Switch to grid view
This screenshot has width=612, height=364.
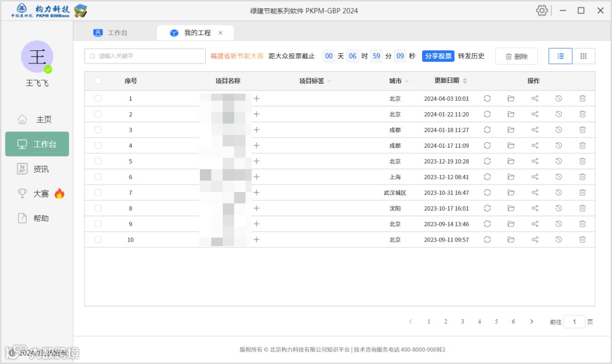(584, 56)
